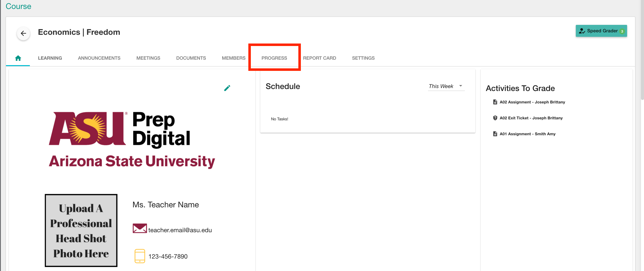The image size is (644, 271).
Task: Open the This Week schedule dropdown
Action: click(446, 86)
